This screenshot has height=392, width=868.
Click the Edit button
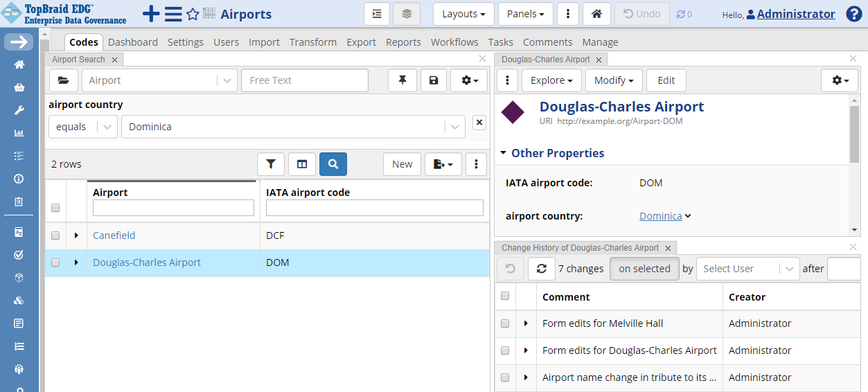click(666, 80)
